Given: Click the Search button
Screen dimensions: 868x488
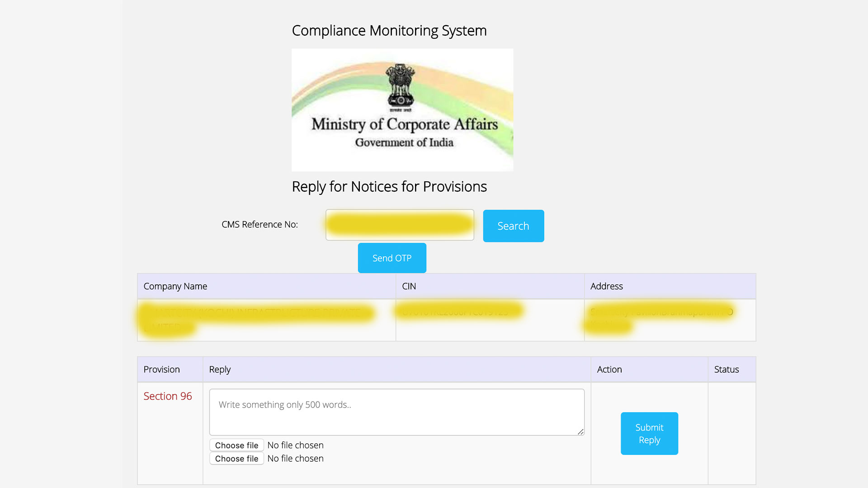Looking at the screenshot, I should (x=513, y=226).
